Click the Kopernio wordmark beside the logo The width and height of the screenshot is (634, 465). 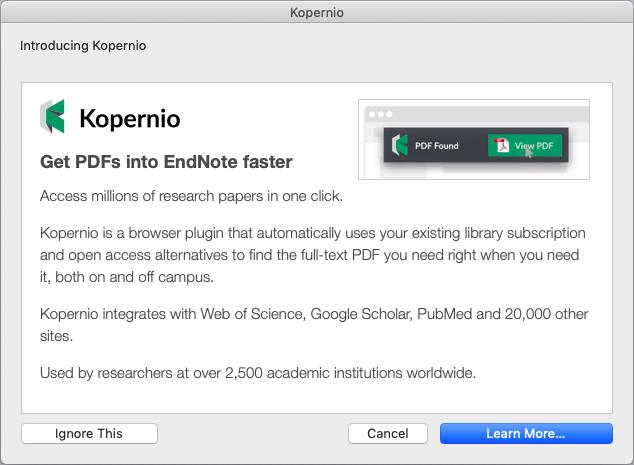pyautogui.click(x=130, y=119)
